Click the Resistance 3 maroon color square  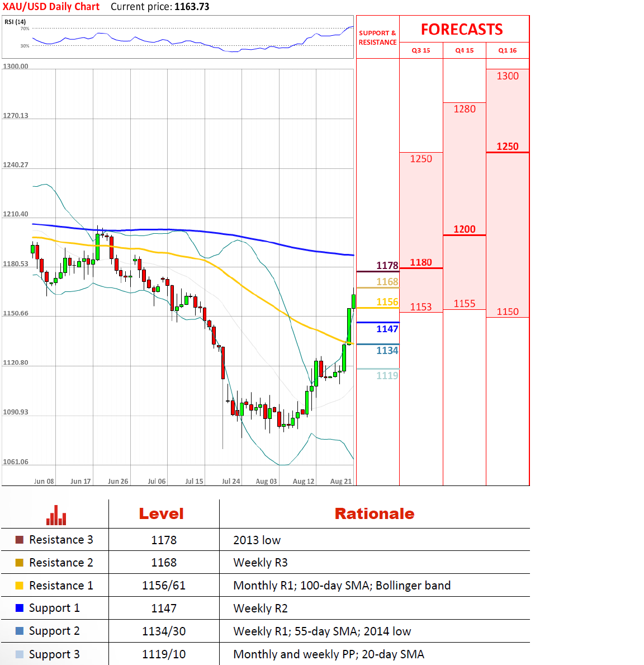click(x=20, y=540)
